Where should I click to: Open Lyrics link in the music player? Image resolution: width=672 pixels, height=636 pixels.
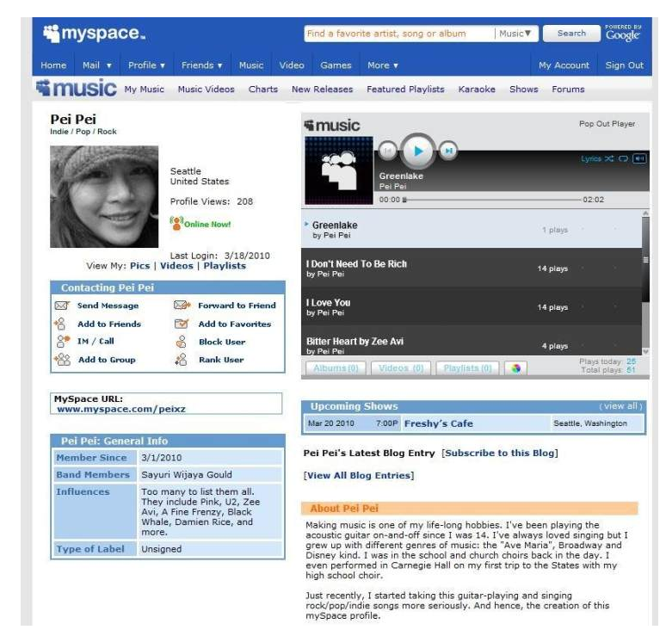click(x=591, y=158)
